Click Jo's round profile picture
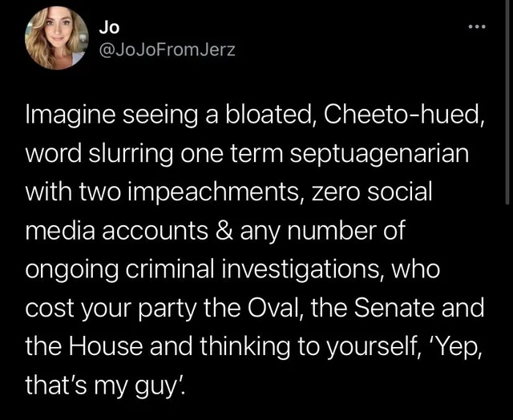This screenshot has height=420, width=513. (56, 38)
